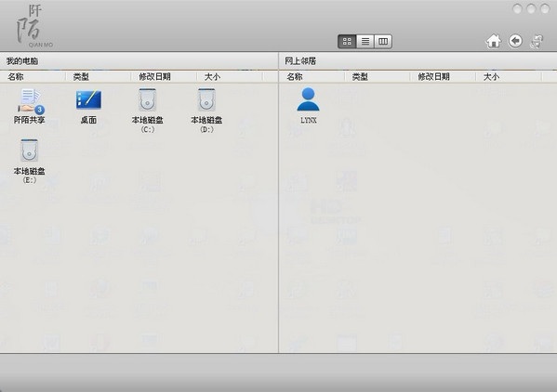557x392 pixels.
Task: Switch to list view mode
Action: [365, 42]
